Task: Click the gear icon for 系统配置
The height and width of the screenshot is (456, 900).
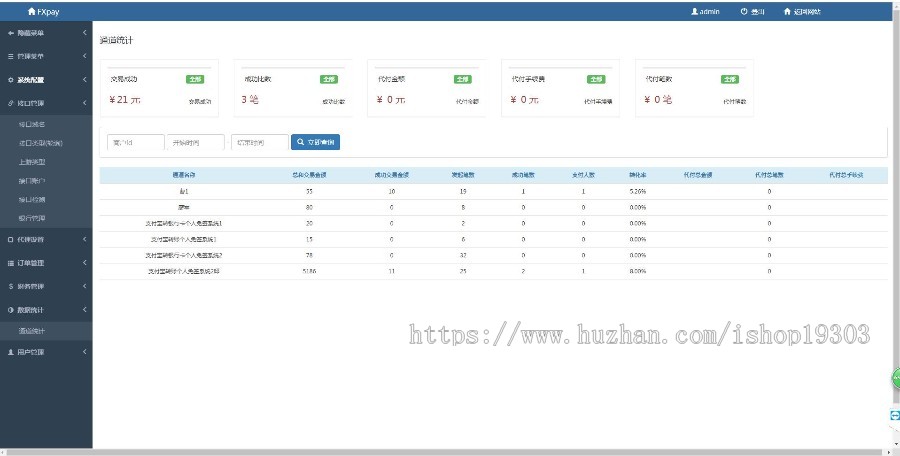Action: tap(10, 80)
